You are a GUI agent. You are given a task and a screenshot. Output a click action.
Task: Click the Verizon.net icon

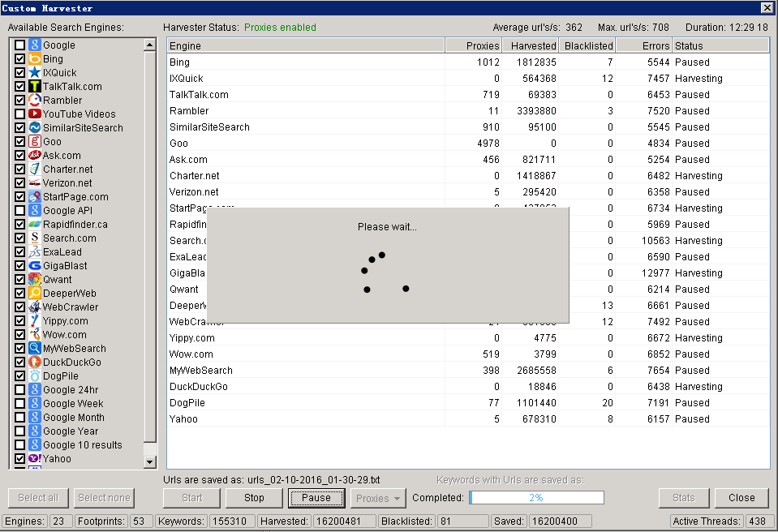pos(34,183)
